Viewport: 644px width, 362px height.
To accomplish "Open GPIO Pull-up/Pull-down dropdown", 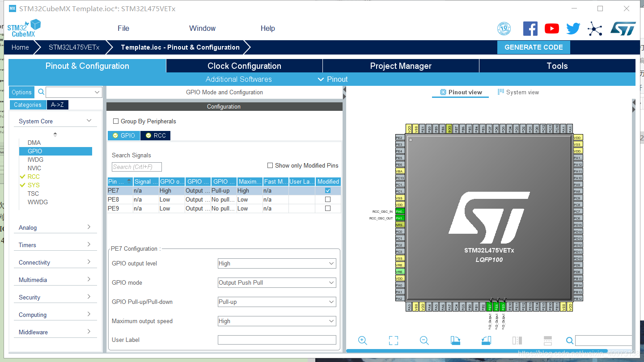I will coord(277,302).
